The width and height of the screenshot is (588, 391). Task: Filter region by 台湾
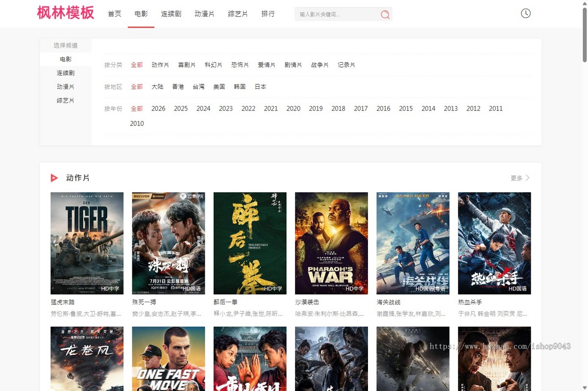198,87
